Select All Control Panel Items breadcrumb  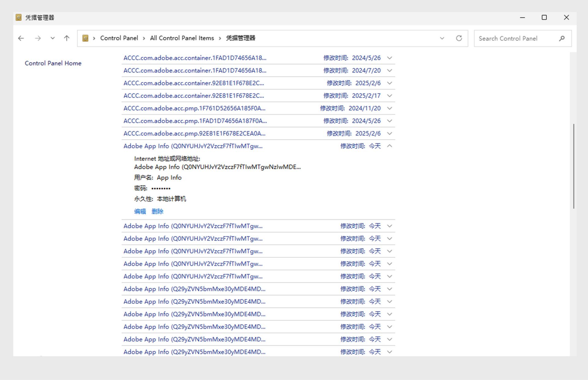point(182,38)
